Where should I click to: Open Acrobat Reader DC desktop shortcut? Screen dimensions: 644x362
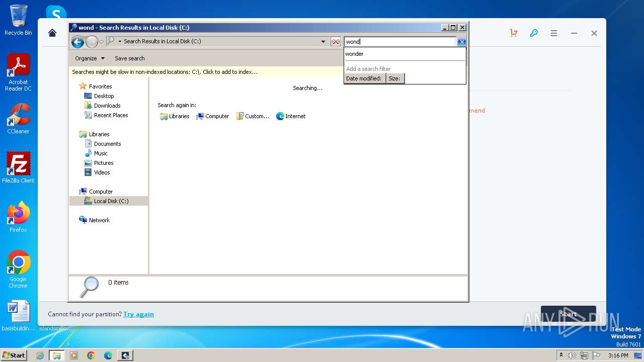18,73
